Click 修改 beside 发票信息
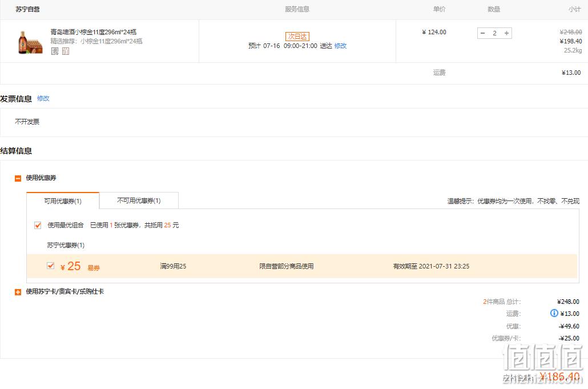Screen dimensions: 588x389 [43, 98]
